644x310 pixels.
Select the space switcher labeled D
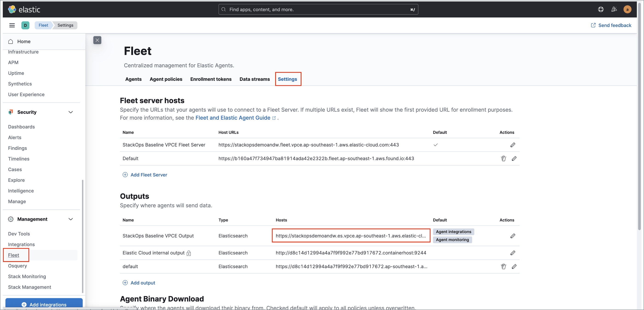[25, 25]
